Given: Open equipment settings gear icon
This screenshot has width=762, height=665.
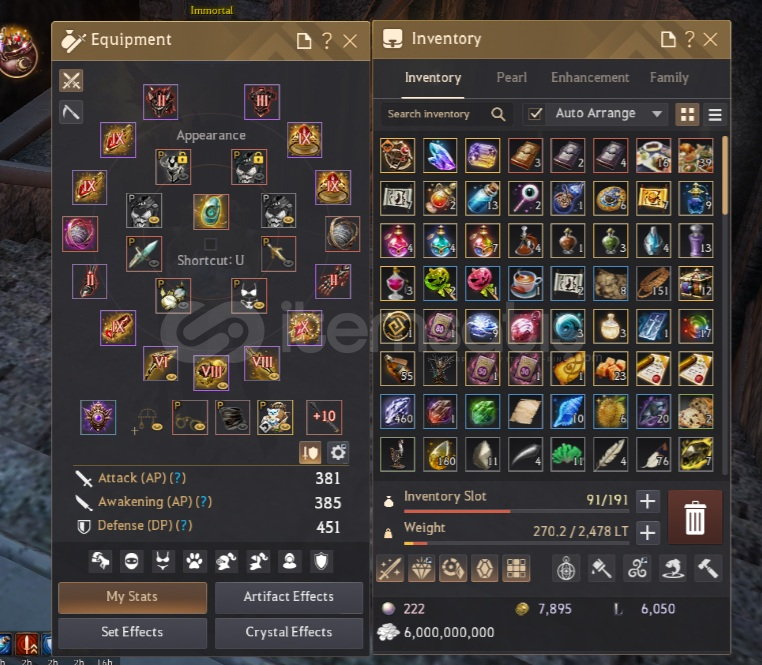Looking at the screenshot, I should coord(338,453).
